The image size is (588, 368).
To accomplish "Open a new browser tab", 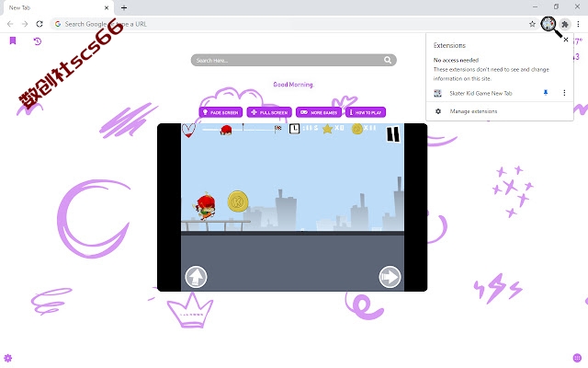I will click(x=124, y=7).
